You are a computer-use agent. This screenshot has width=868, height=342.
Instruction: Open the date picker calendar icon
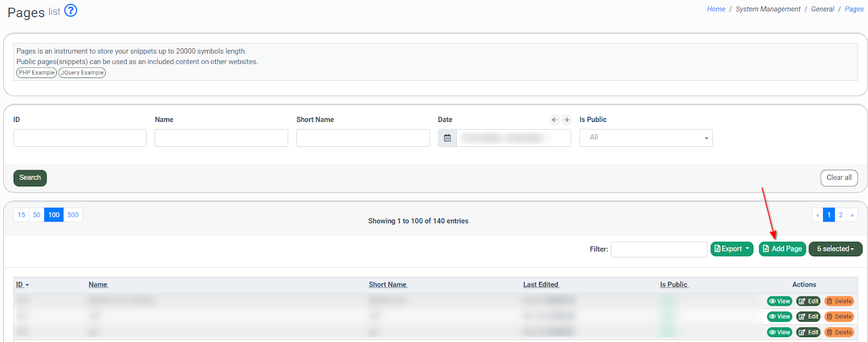coord(447,138)
